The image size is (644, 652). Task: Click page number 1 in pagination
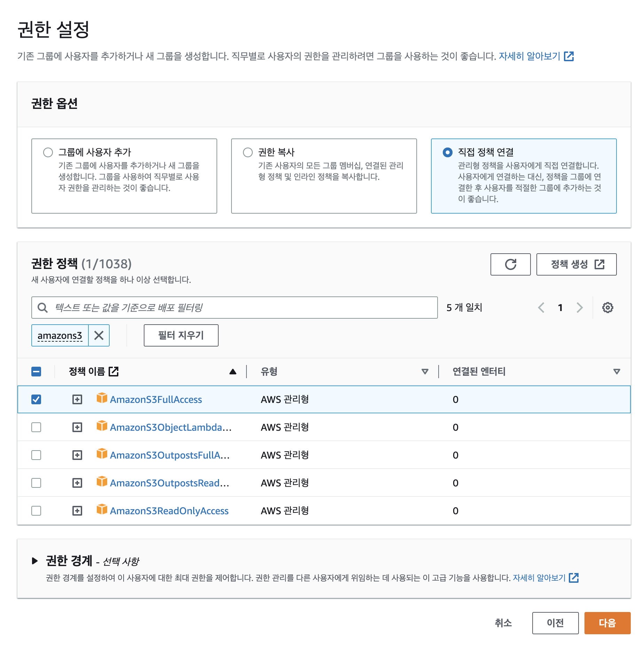tap(560, 308)
